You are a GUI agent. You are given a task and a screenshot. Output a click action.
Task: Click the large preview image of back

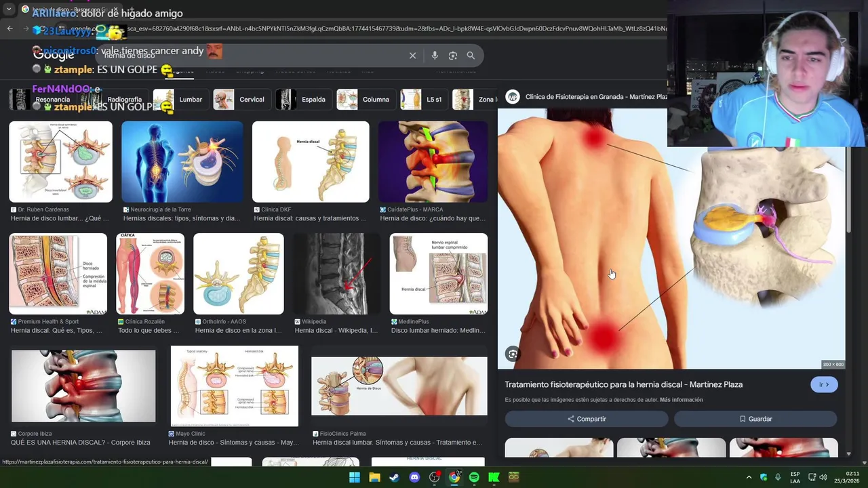point(671,239)
